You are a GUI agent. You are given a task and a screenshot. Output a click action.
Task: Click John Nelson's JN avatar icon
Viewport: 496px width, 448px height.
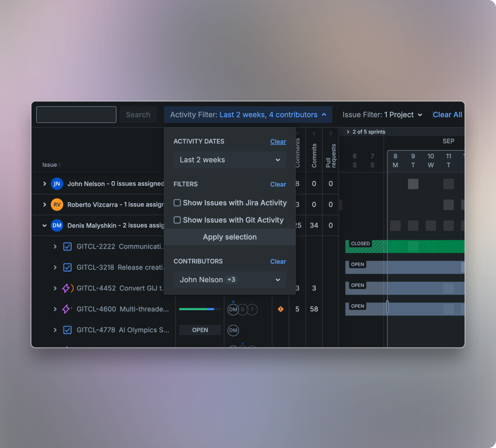(x=57, y=184)
